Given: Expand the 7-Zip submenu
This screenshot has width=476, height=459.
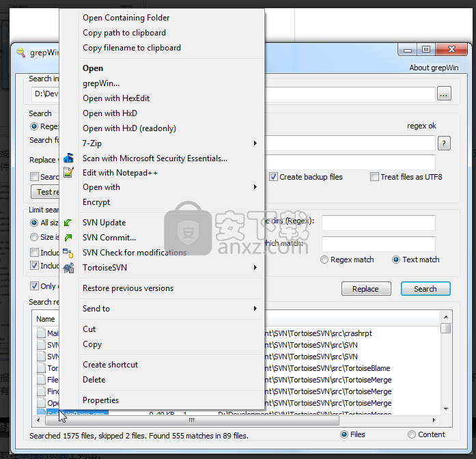Looking at the screenshot, I should tap(171, 143).
